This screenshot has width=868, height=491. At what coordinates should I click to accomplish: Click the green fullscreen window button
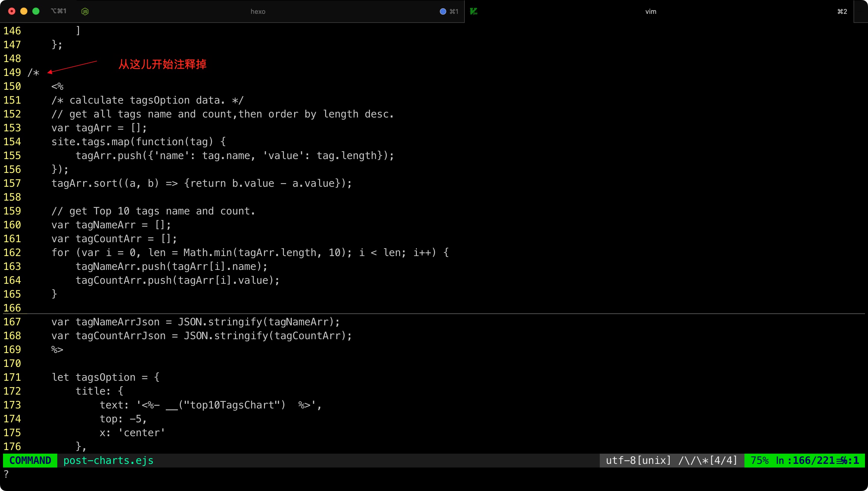(36, 11)
